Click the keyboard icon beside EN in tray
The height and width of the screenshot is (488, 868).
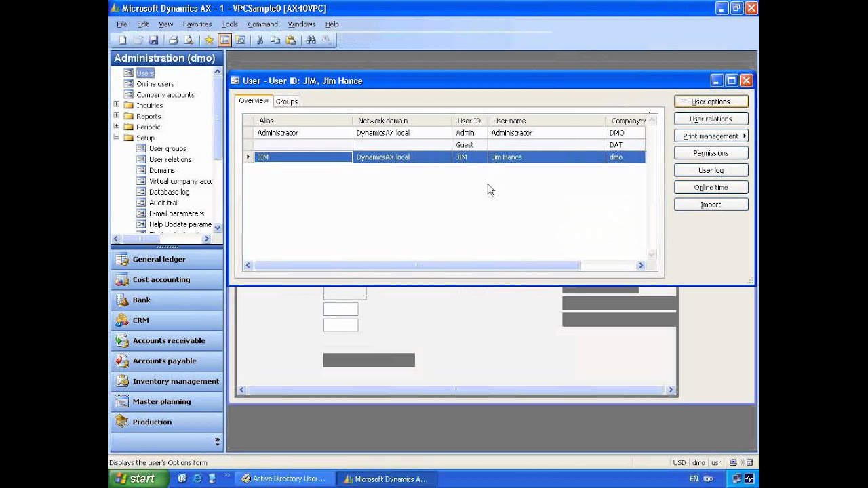[x=708, y=479]
